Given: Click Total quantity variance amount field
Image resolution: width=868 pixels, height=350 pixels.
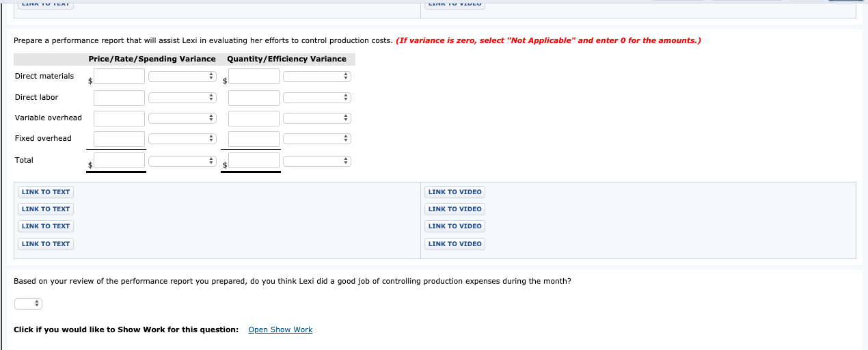Looking at the screenshot, I should coord(254,161).
